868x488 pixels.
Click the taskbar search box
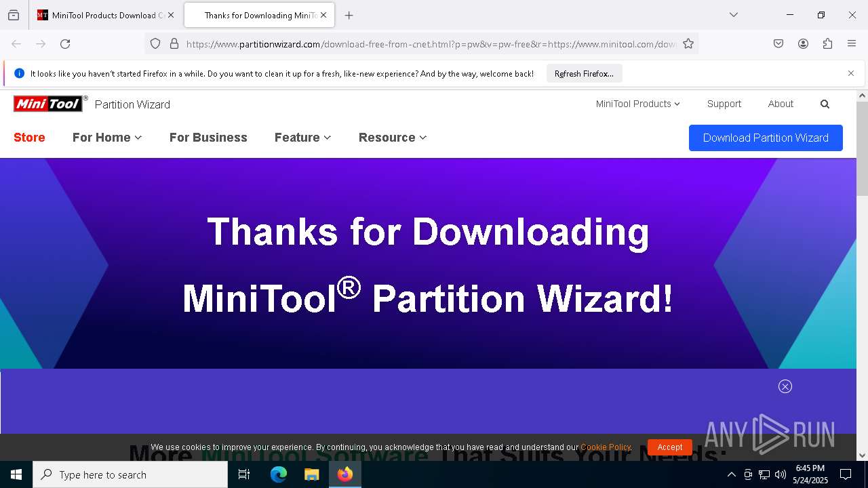click(130, 474)
